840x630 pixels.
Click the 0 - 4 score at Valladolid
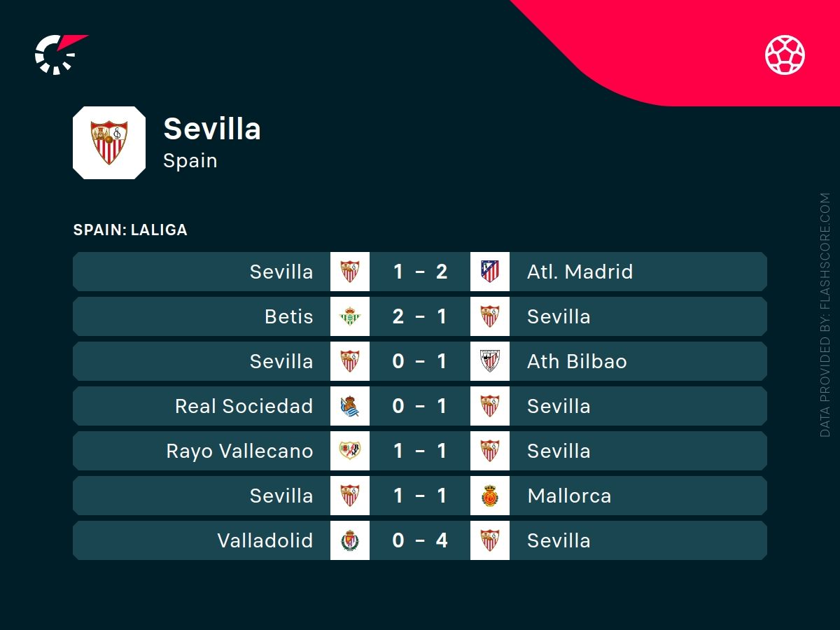click(x=420, y=540)
